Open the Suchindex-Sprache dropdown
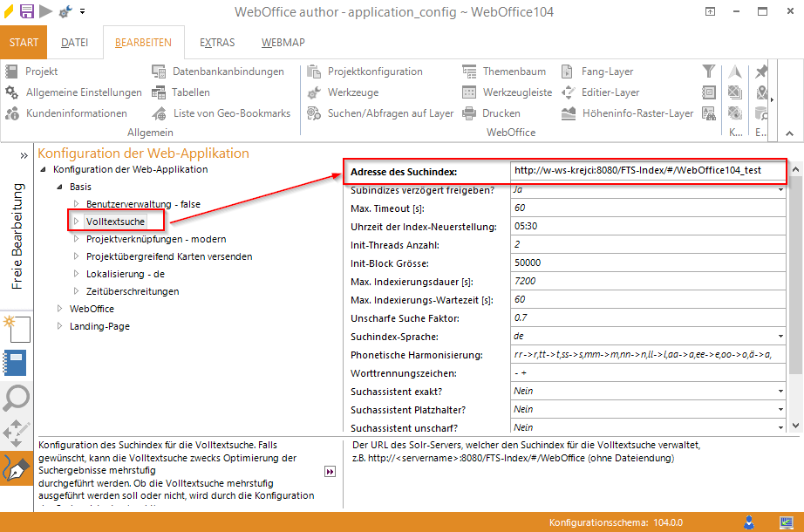 pyautogui.click(x=782, y=336)
